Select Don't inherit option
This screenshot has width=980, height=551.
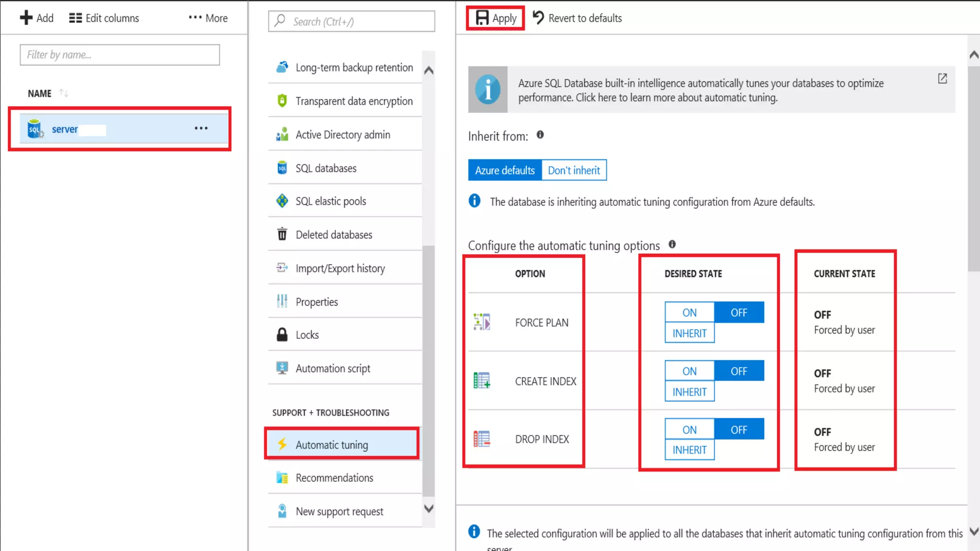pos(574,170)
